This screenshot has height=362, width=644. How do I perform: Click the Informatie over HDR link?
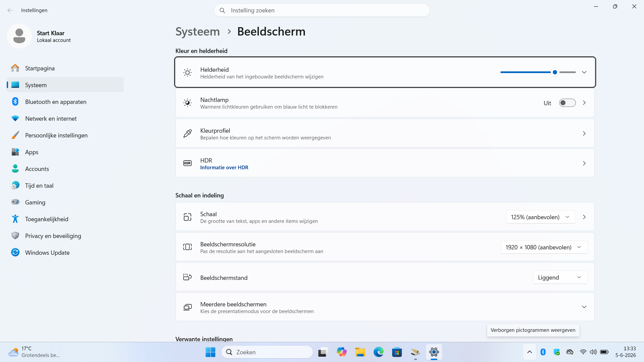[224, 168]
